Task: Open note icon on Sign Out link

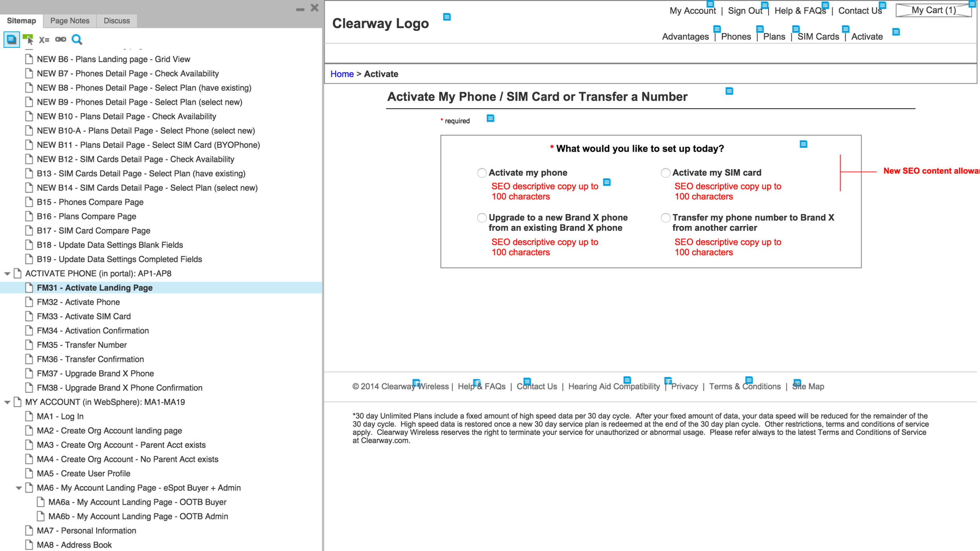Action: (x=764, y=5)
